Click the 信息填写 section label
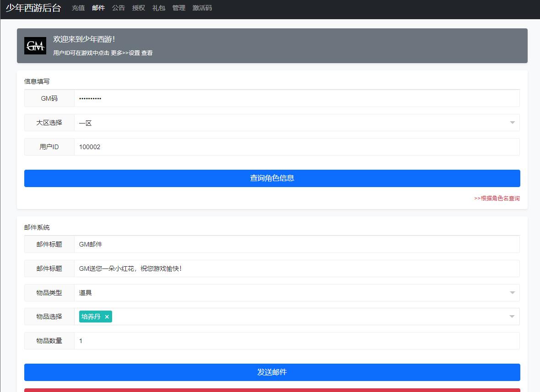540x392 pixels. 37,81
